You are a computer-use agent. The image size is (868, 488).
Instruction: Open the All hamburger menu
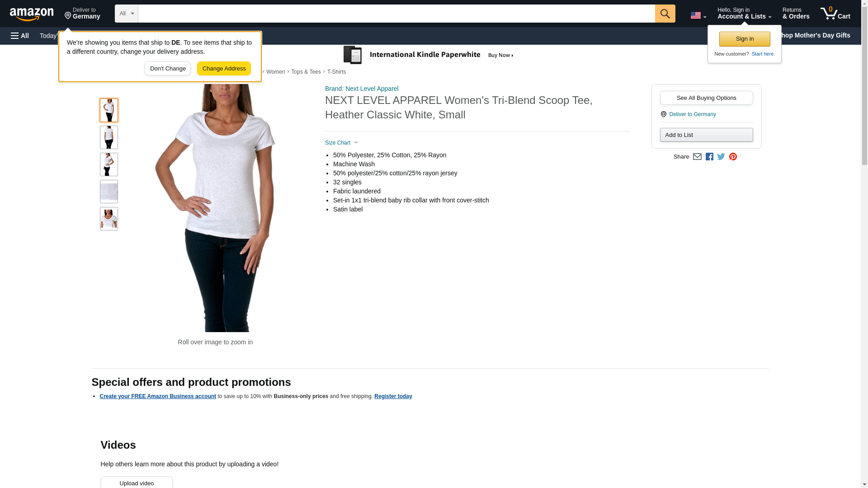click(x=20, y=36)
